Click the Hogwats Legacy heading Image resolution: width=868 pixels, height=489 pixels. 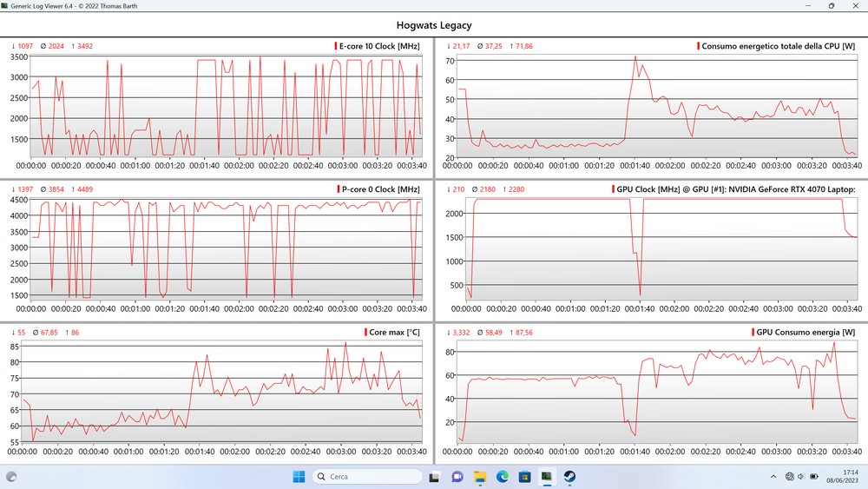point(434,25)
